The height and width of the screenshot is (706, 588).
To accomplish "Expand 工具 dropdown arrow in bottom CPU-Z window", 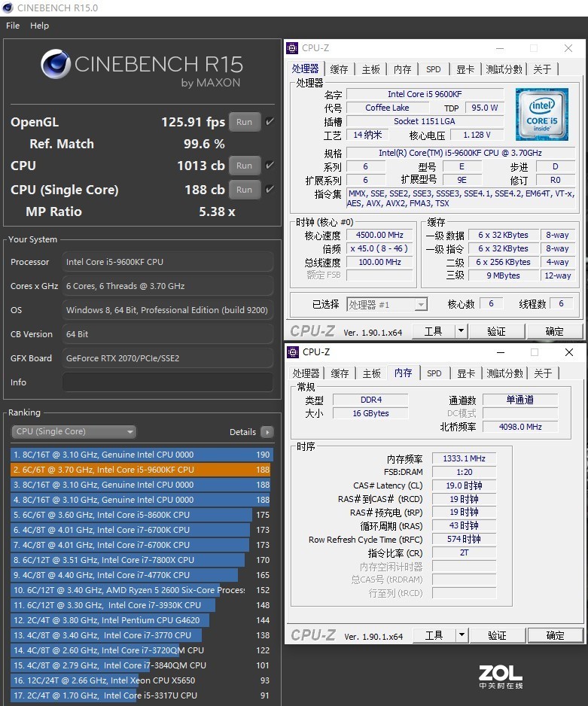I will tap(462, 636).
